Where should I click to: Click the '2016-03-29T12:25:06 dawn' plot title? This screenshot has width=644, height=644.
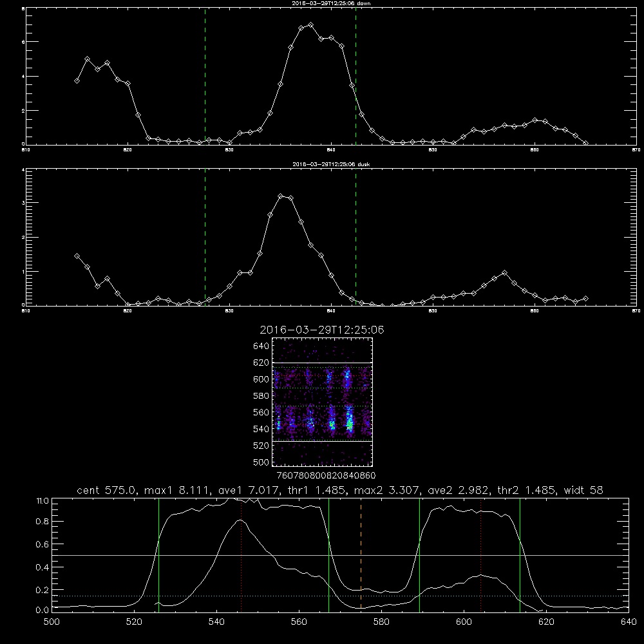click(331, 3)
